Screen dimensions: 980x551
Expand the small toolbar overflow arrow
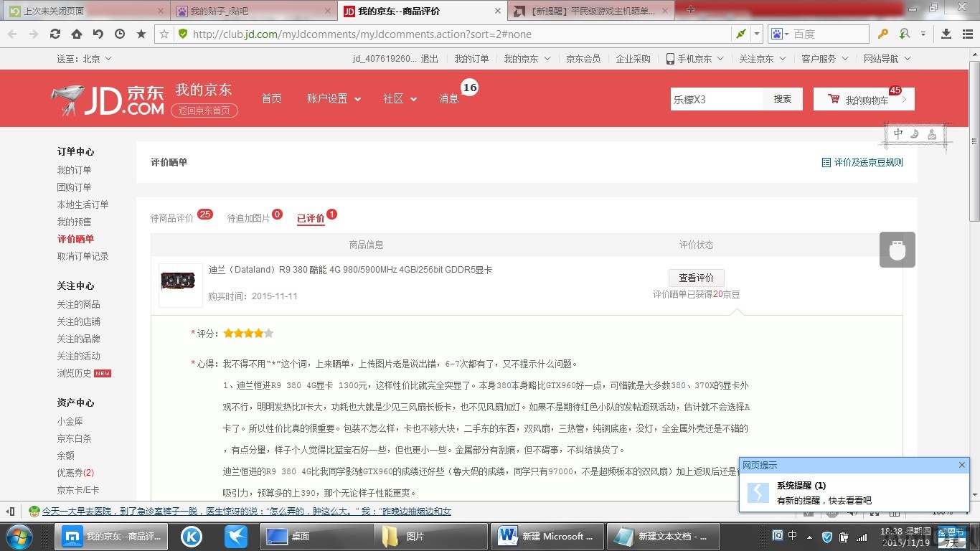click(x=923, y=34)
